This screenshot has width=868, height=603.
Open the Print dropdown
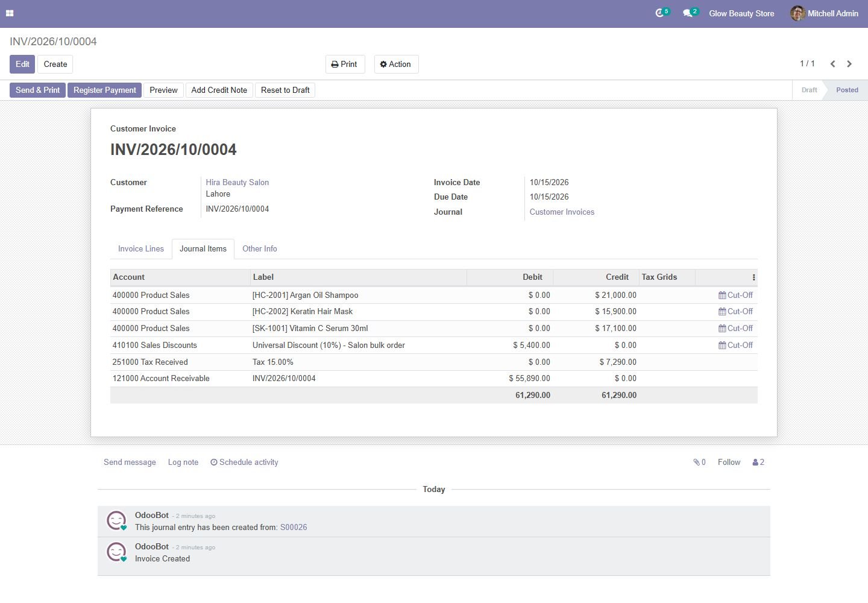345,65
